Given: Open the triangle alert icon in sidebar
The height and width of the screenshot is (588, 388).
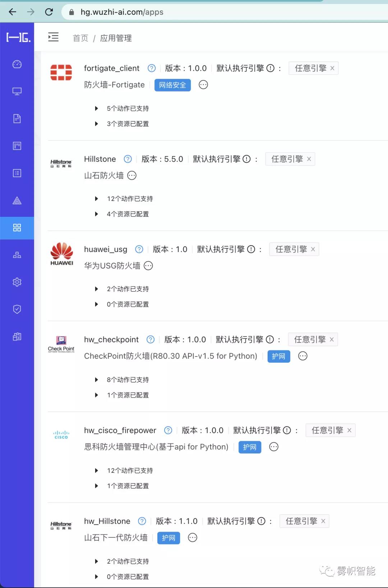Looking at the screenshot, I should pyautogui.click(x=17, y=201).
